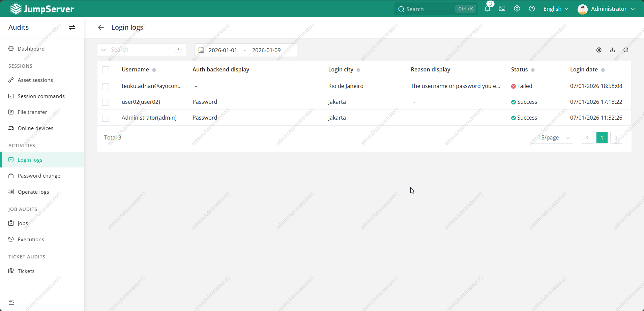Open table column settings gear
Image resolution: width=644 pixels, height=311 pixels.
coord(599,50)
